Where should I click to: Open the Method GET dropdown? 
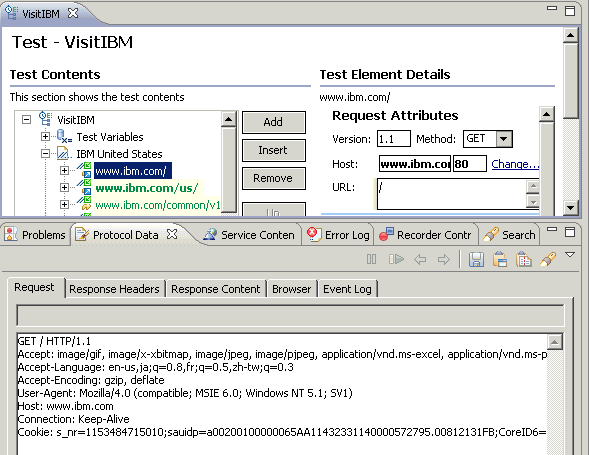(x=504, y=139)
